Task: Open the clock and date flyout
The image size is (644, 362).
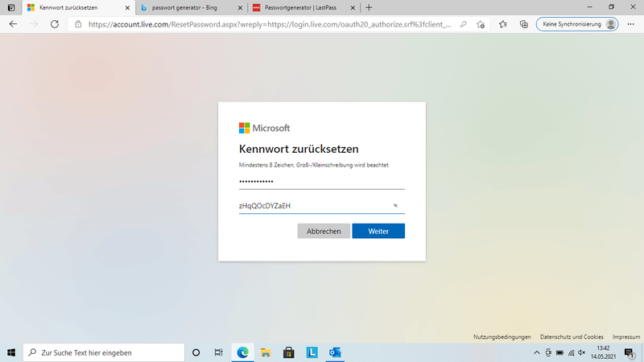Action: point(603,352)
